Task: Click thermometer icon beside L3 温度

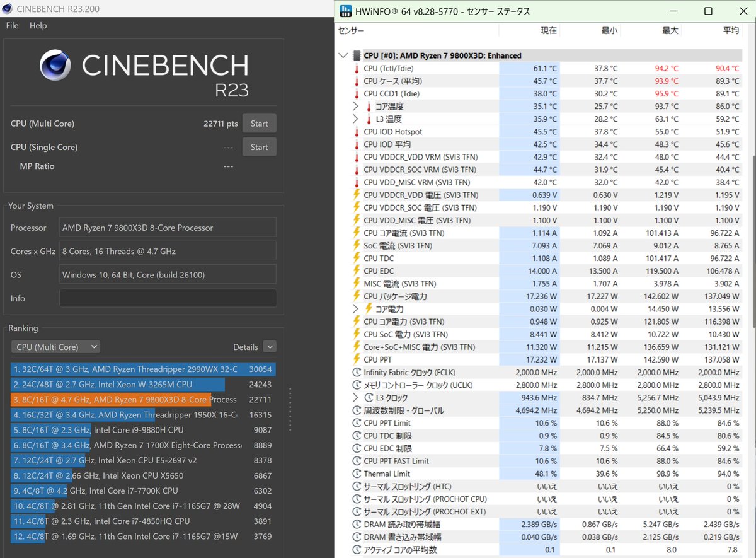Action: pyautogui.click(x=369, y=119)
